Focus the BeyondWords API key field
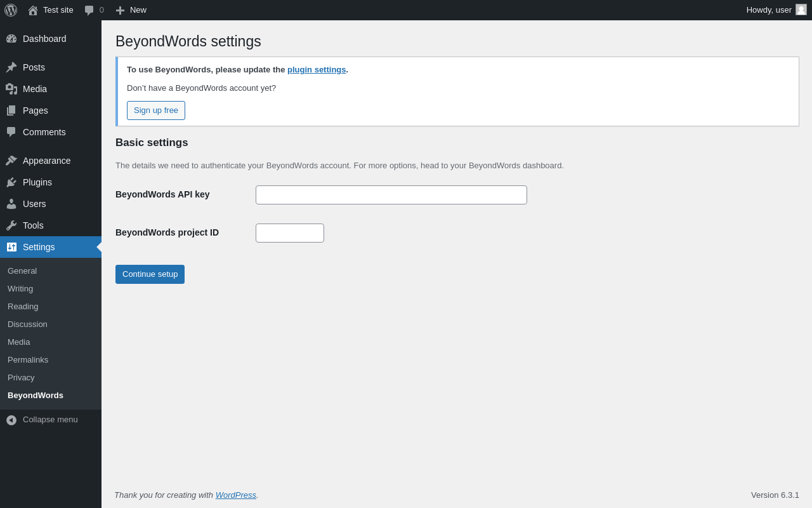 pyautogui.click(x=391, y=195)
